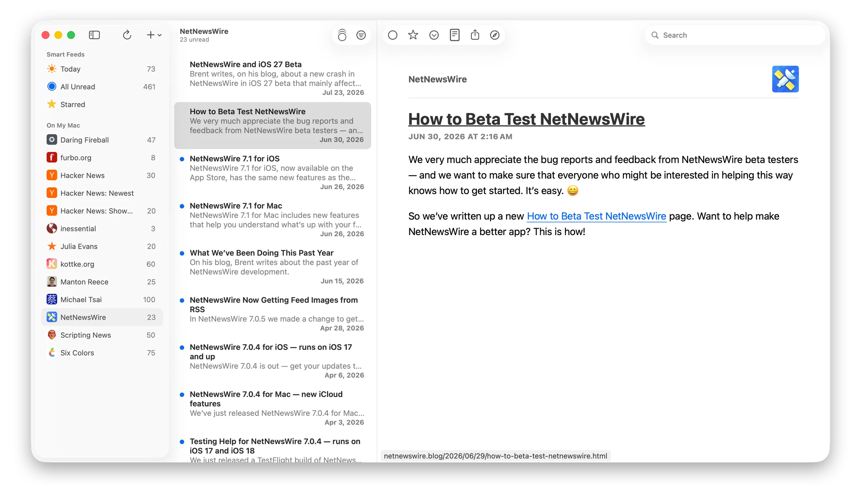The height and width of the screenshot is (504, 861).
Task: Click the kottke.org K icon
Action: point(52,264)
